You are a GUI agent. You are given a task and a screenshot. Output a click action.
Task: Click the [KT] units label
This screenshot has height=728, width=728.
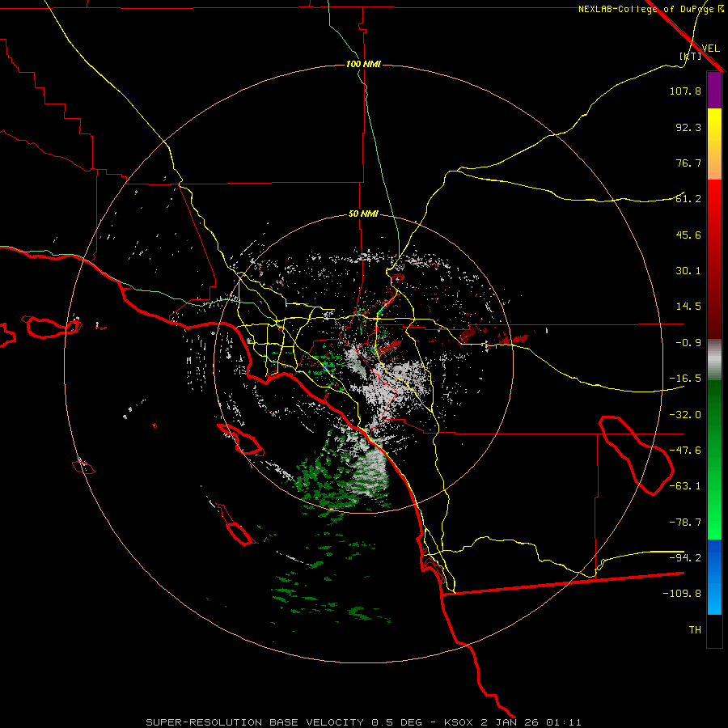point(691,56)
